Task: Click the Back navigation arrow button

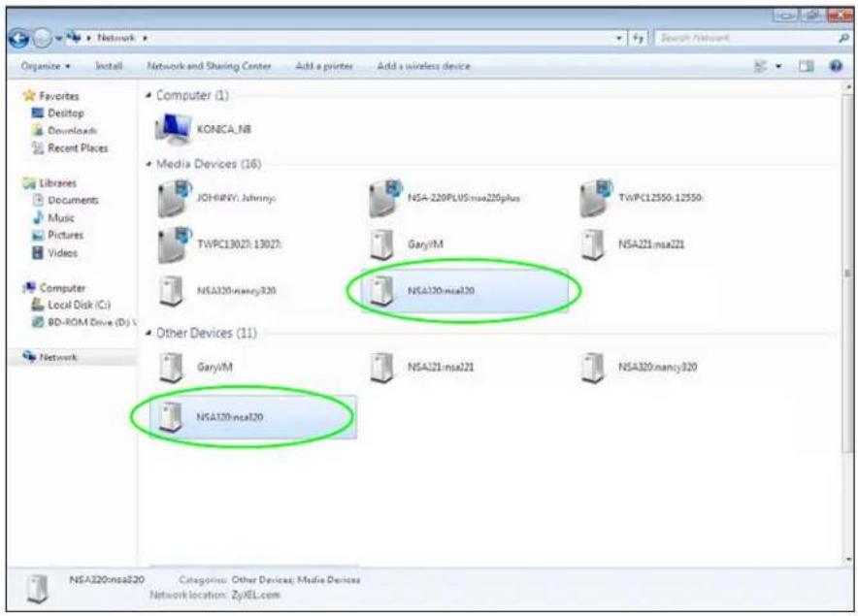Action: pos(19,38)
